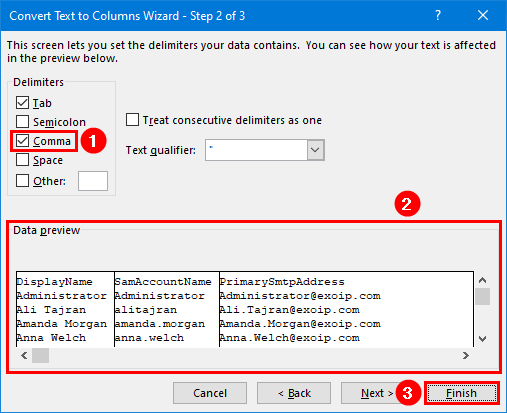The width and height of the screenshot is (507, 413).
Task: Click Anna.Welch@exoip.com in the preview
Action: (290, 338)
